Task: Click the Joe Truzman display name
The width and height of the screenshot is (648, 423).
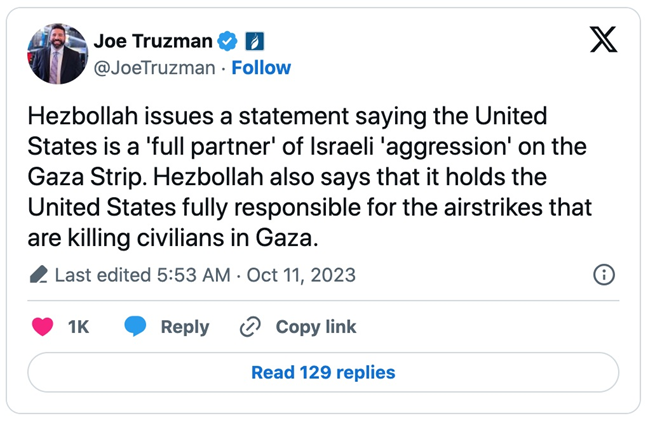Action: [x=153, y=41]
